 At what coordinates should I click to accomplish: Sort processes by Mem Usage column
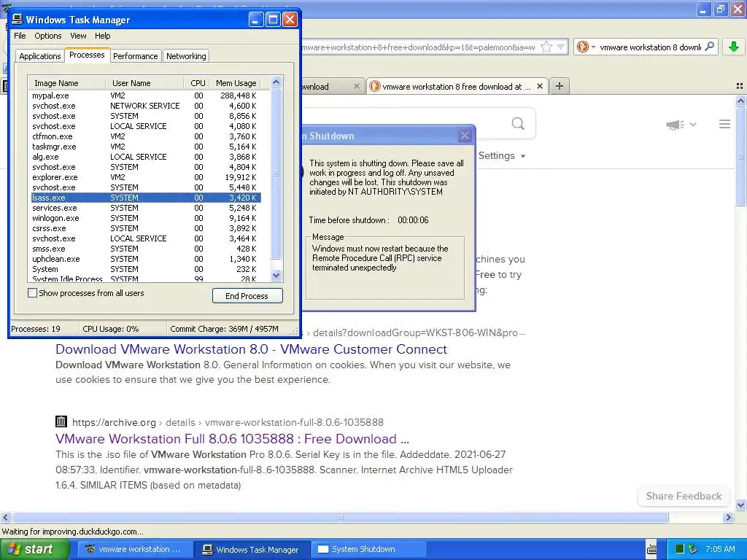236,83
